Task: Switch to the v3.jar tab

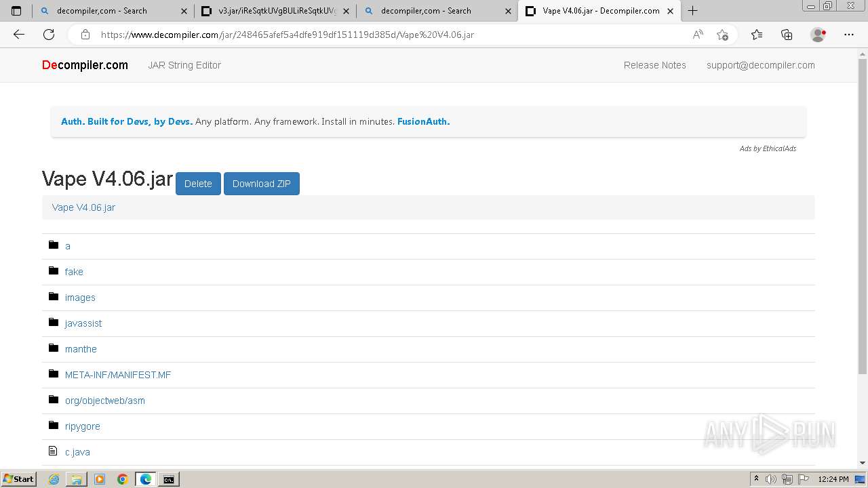Action: tap(275, 11)
